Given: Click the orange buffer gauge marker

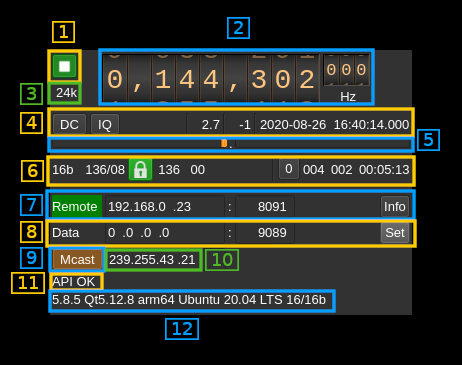Looking at the screenshot, I should 224,143.
